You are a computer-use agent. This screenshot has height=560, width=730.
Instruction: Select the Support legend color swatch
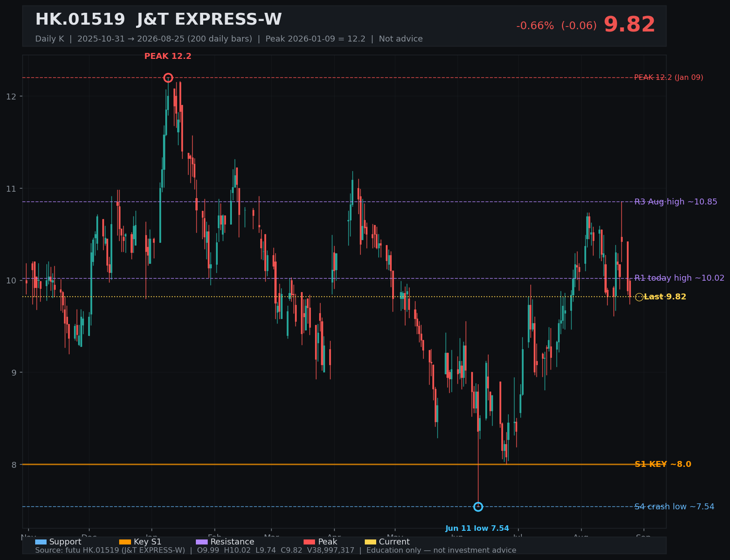(x=41, y=542)
